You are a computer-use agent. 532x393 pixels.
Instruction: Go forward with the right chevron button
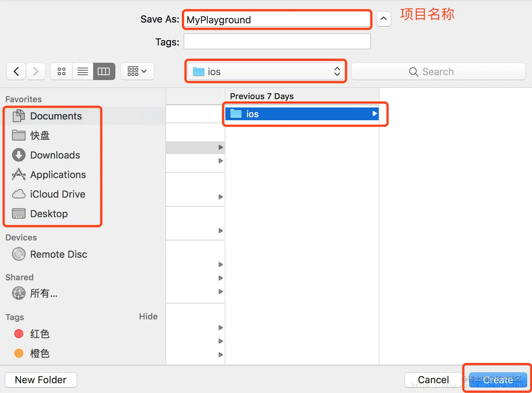36,71
